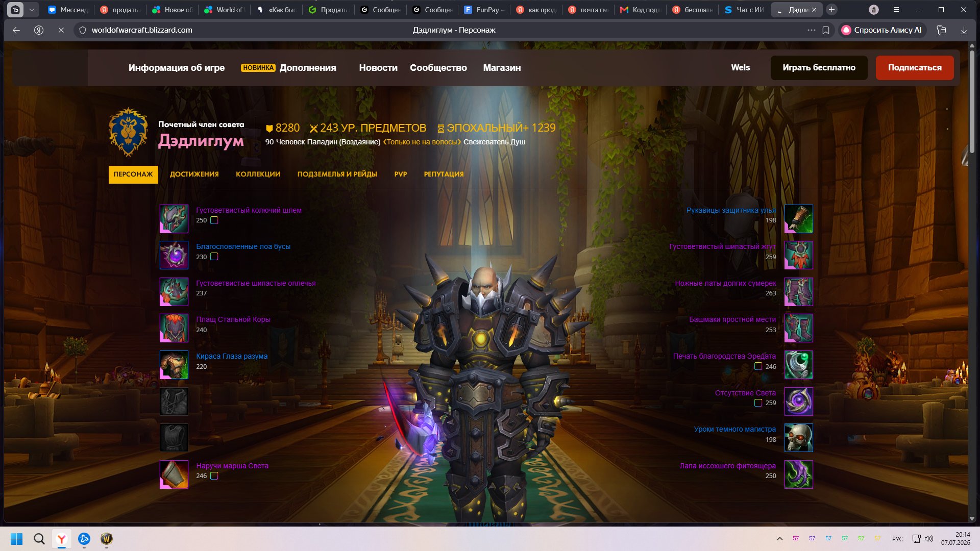
Task: Open the Дополнения navigation menu
Action: [308, 68]
